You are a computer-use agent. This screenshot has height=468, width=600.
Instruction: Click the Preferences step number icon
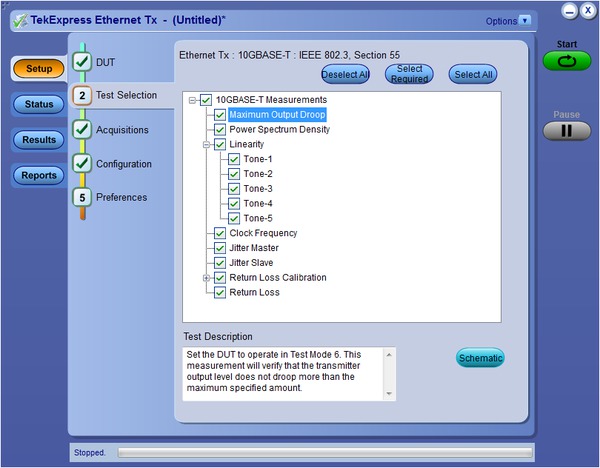(x=82, y=197)
